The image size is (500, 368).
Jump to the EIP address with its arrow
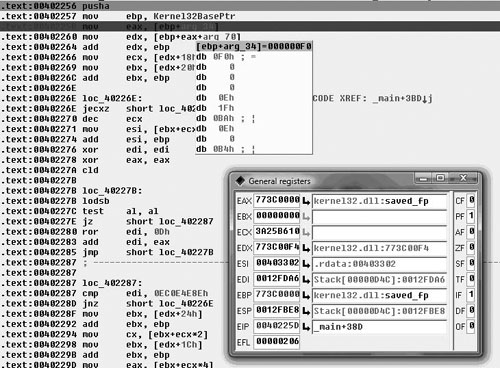(306, 327)
